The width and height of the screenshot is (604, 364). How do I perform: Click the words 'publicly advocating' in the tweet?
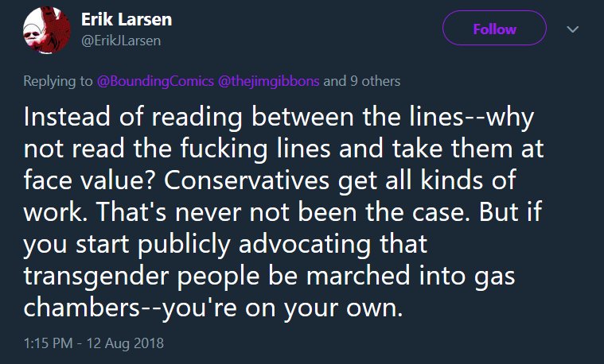(254, 244)
